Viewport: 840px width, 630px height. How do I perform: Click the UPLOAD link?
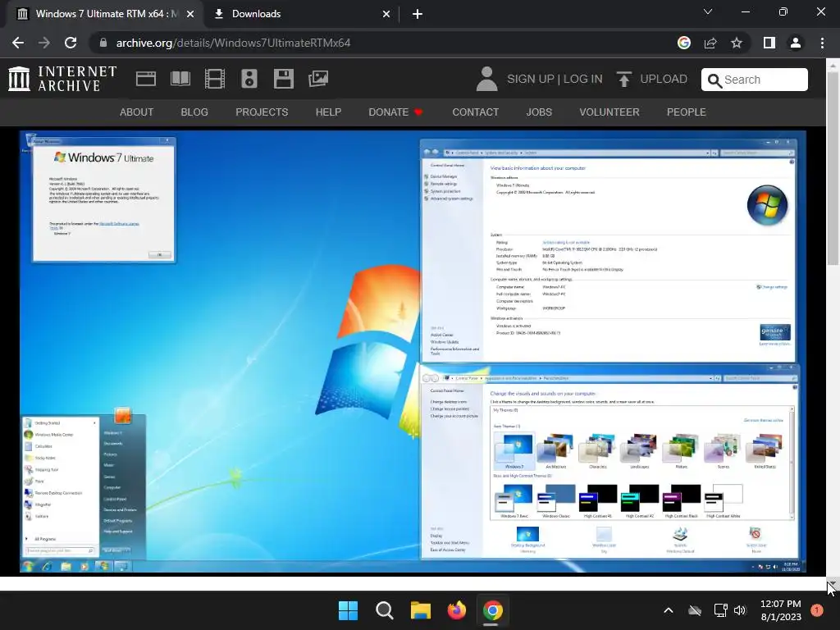tap(664, 79)
